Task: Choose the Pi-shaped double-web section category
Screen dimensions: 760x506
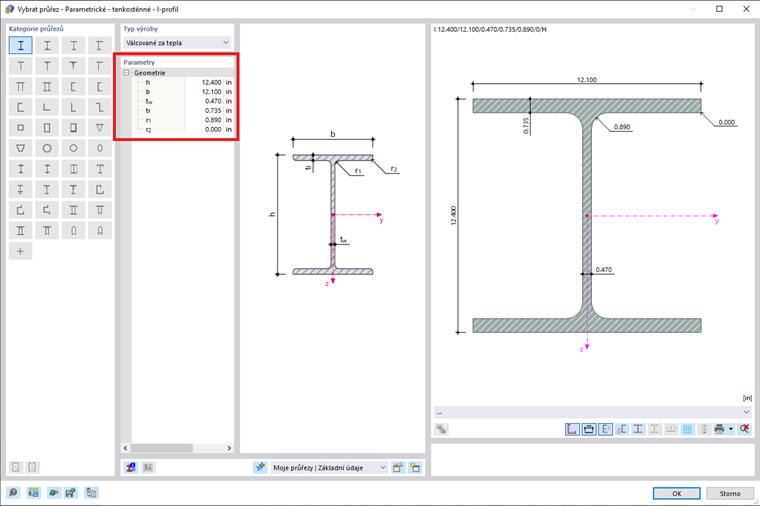Action: 20,87
